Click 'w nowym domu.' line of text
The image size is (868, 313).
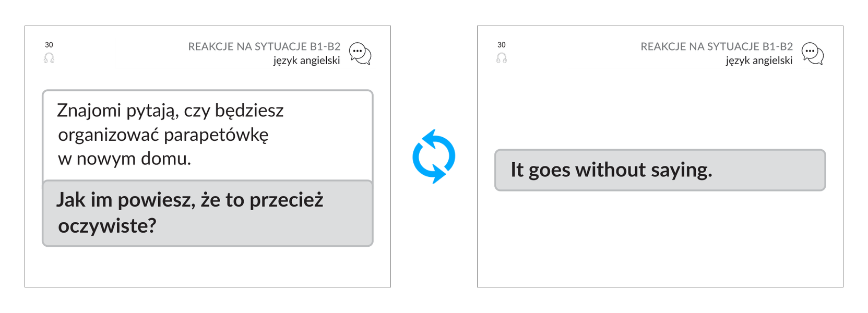(124, 159)
